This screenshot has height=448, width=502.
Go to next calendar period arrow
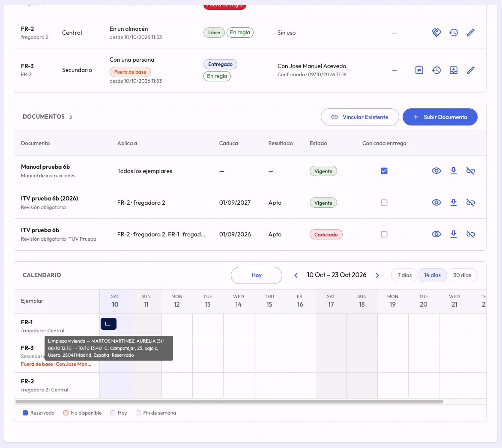pos(377,275)
